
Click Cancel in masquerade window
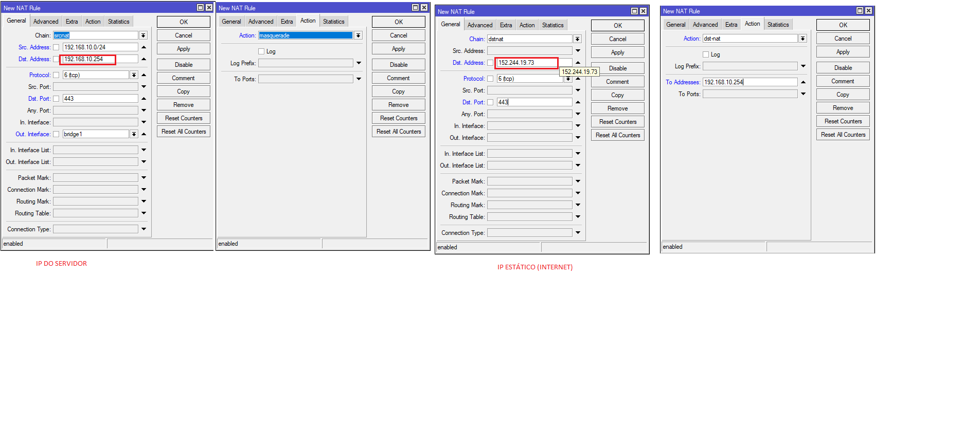tap(399, 35)
